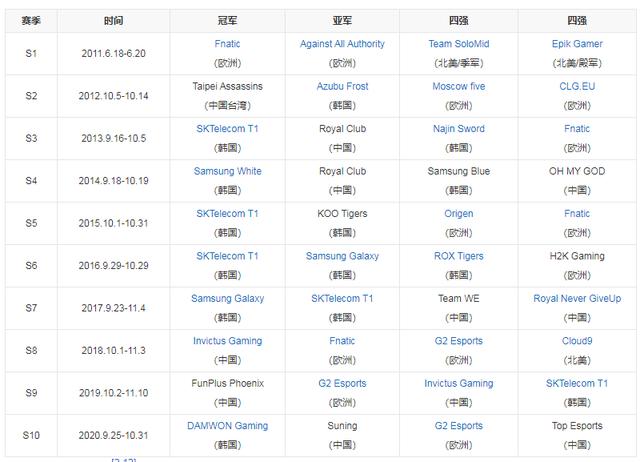Open SKTelecom T1 champion link in S6 row
Screen dimensions: 640x462
click(227, 256)
